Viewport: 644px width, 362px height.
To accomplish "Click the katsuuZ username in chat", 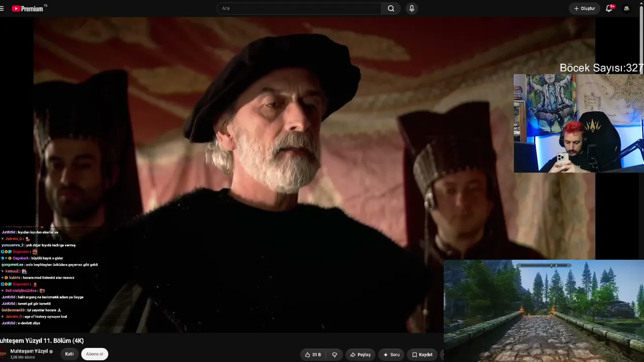I will coord(12,271).
